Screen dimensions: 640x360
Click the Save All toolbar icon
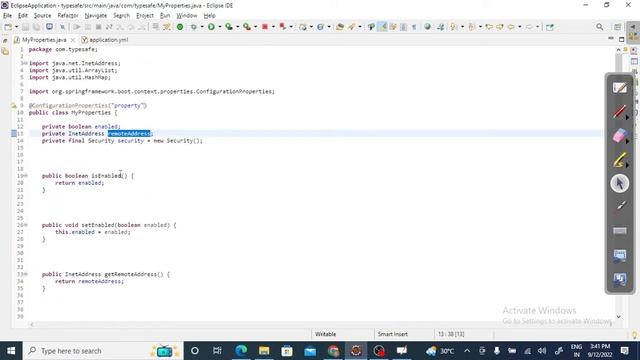coord(36,27)
